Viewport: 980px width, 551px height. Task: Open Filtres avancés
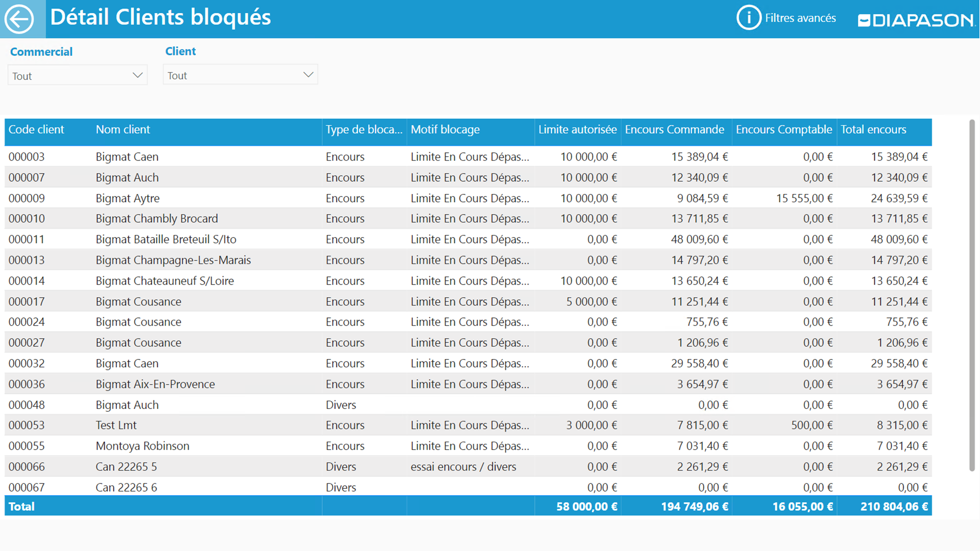click(x=800, y=18)
